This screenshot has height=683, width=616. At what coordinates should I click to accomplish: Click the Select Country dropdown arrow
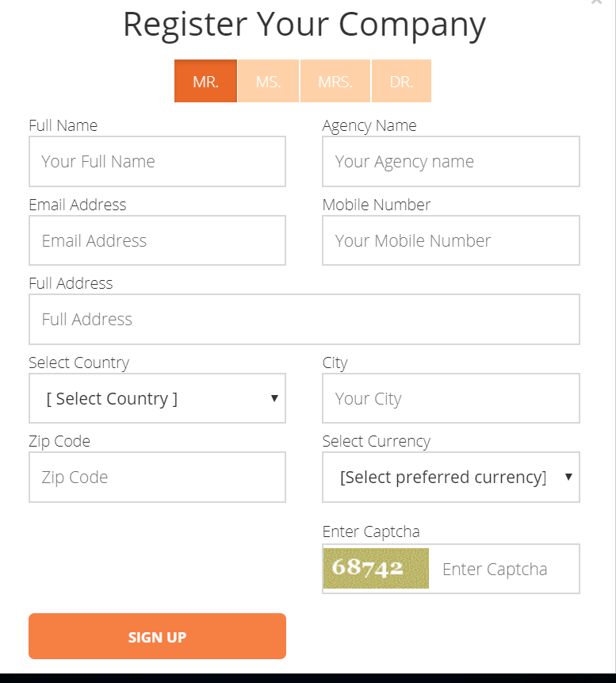[274, 398]
